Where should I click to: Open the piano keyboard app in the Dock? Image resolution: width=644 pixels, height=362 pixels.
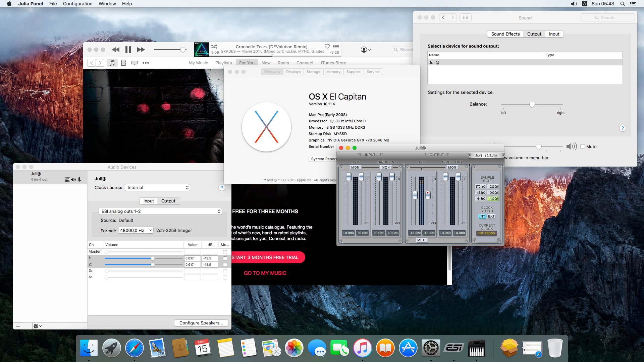pyautogui.click(x=476, y=348)
